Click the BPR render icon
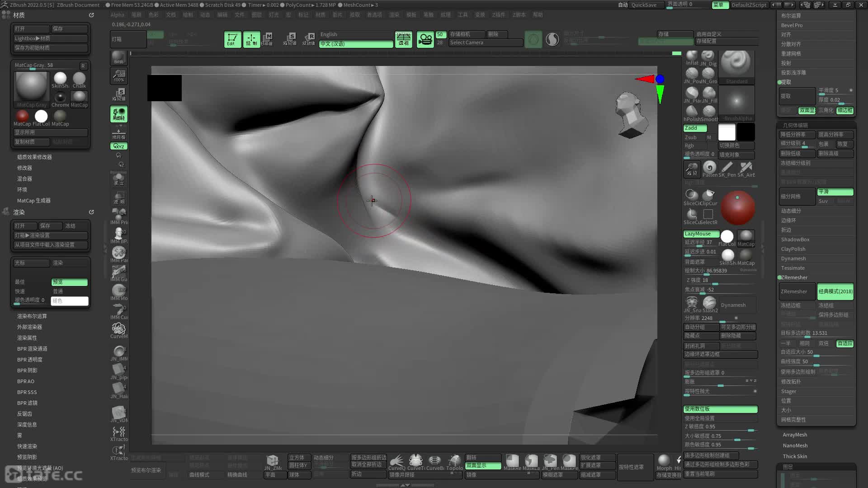 click(x=118, y=57)
